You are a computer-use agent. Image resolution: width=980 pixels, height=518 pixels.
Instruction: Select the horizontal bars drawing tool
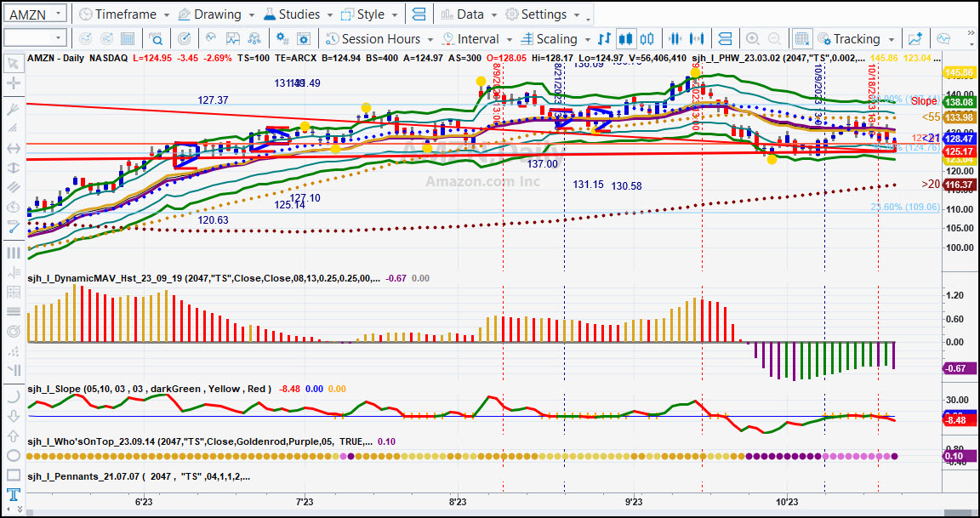[x=13, y=312]
